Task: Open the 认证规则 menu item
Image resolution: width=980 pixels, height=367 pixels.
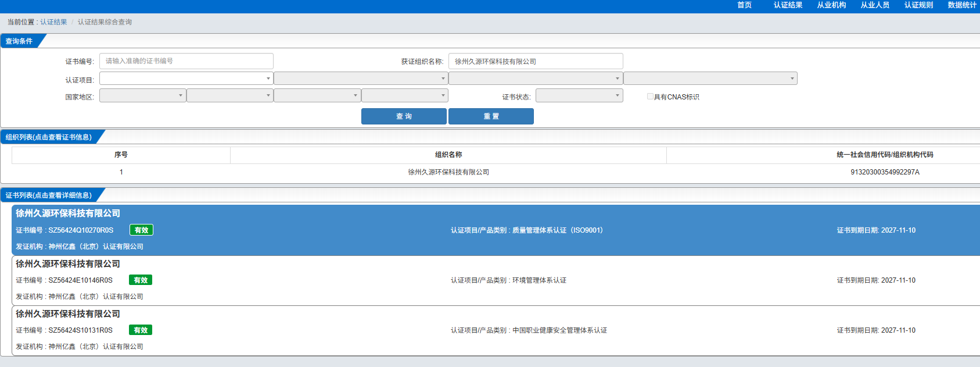Action: click(x=918, y=5)
